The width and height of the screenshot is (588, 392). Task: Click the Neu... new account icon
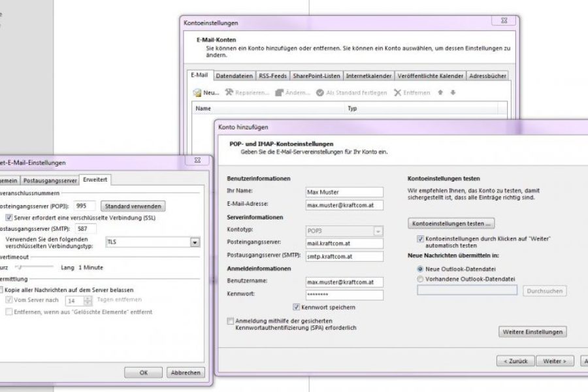197,93
